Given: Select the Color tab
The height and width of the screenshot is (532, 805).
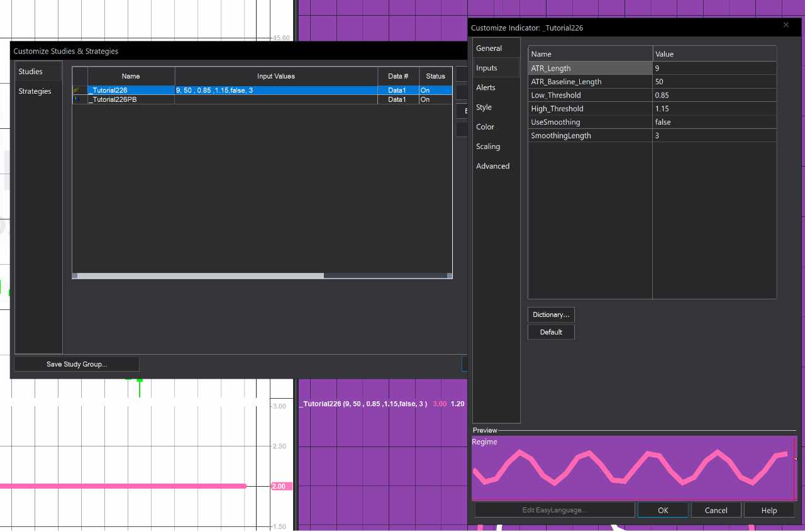Looking at the screenshot, I should (x=496, y=126).
